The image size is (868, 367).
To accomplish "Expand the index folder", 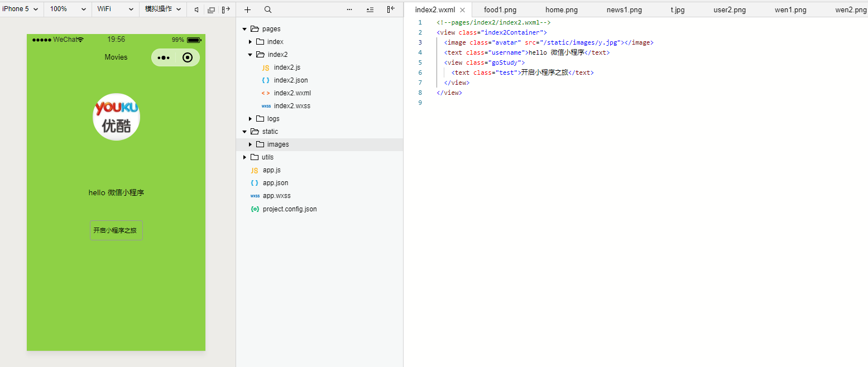I will [250, 42].
